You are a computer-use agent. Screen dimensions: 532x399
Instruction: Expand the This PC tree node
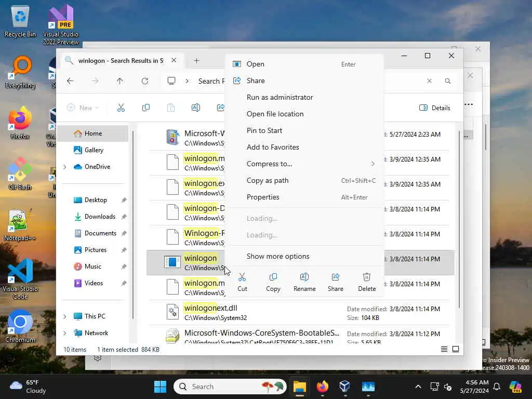[x=65, y=316]
